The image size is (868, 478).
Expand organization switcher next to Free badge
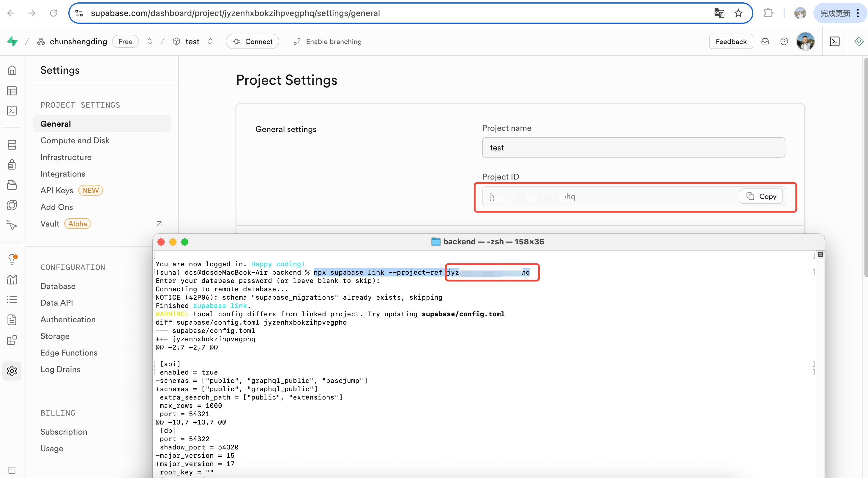click(x=150, y=41)
